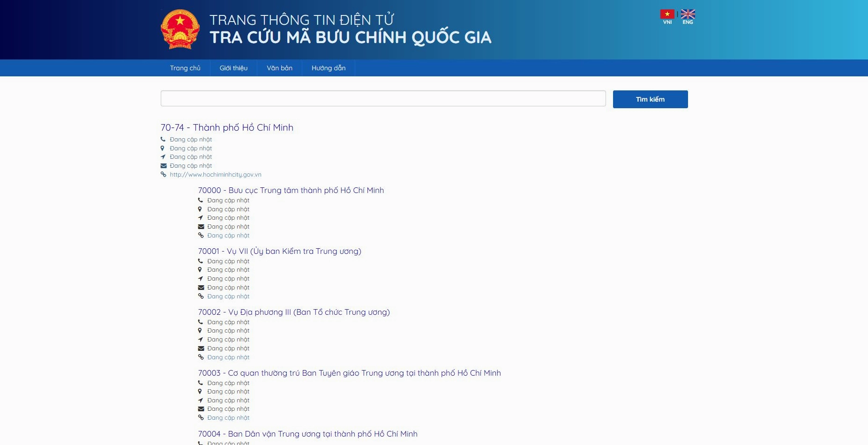Click the navigation arrow icon under entry 70003
Screen dimensions: 868x445
tap(201, 400)
